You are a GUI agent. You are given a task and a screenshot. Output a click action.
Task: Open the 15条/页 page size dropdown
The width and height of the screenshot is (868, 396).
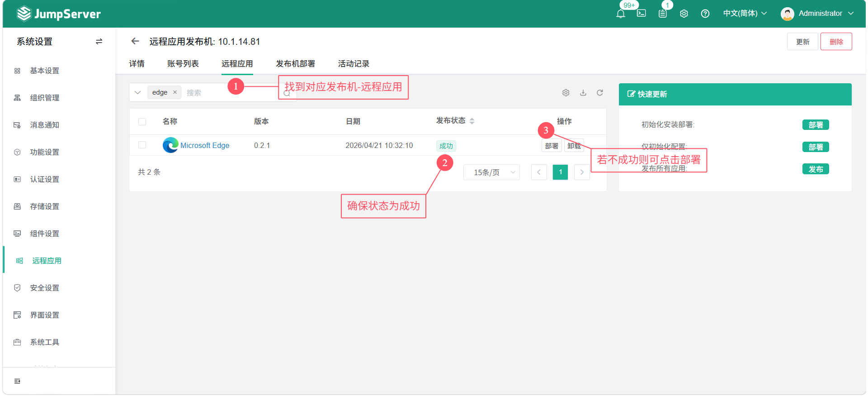coord(491,172)
